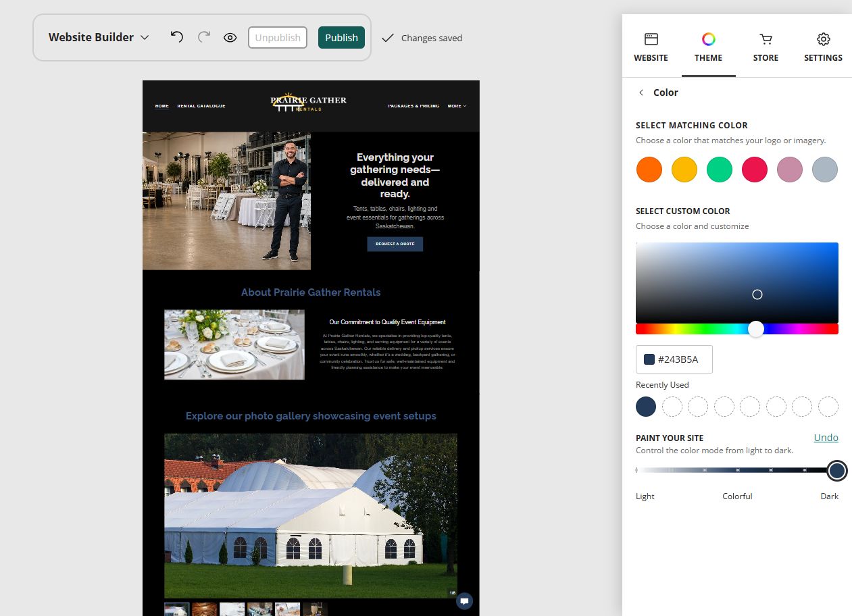Click the hero photo of the man
This screenshot has width=852, height=616.
[x=226, y=201]
